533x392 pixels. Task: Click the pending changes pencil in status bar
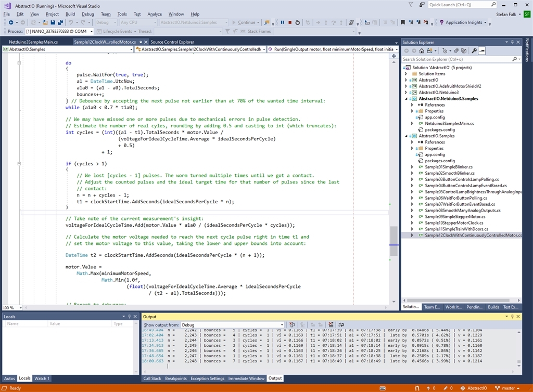[448, 388]
